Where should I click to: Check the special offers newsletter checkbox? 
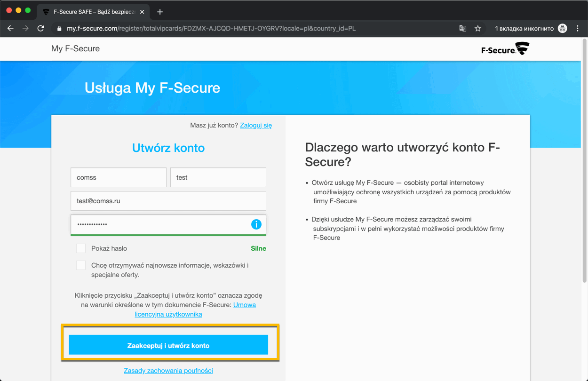tap(80, 265)
